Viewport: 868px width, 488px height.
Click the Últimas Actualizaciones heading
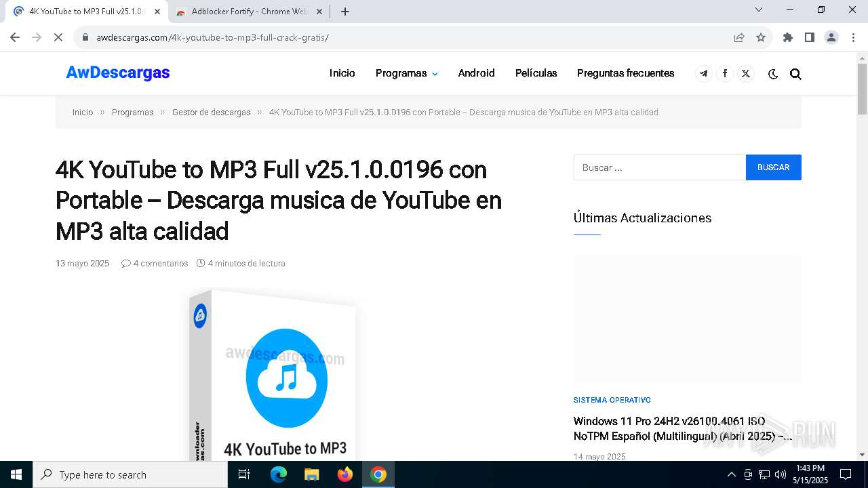pyautogui.click(x=642, y=218)
